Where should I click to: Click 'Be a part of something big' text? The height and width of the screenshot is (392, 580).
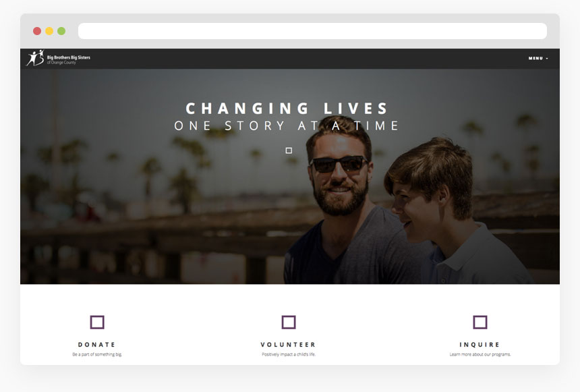(x=97, y=354)
